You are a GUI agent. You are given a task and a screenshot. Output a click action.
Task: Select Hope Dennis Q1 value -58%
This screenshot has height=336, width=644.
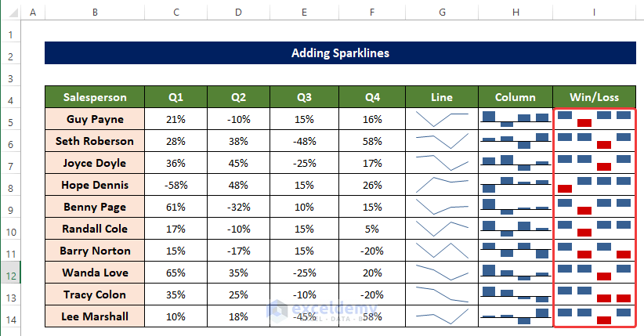[x=175, y=185]
